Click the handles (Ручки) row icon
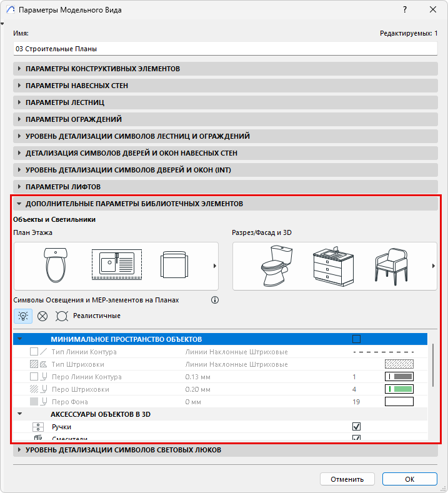 (x=38, y=427)
